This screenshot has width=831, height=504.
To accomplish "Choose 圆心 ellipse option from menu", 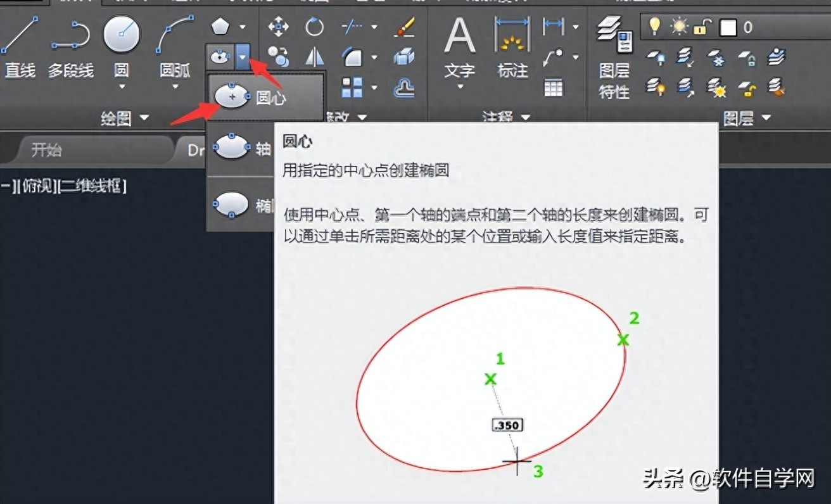I will point(265,97).
